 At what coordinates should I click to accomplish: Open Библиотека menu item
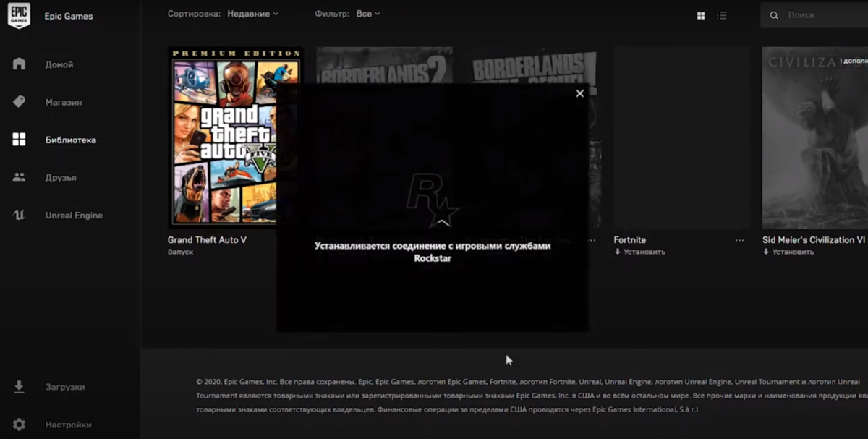pos(70,140)
